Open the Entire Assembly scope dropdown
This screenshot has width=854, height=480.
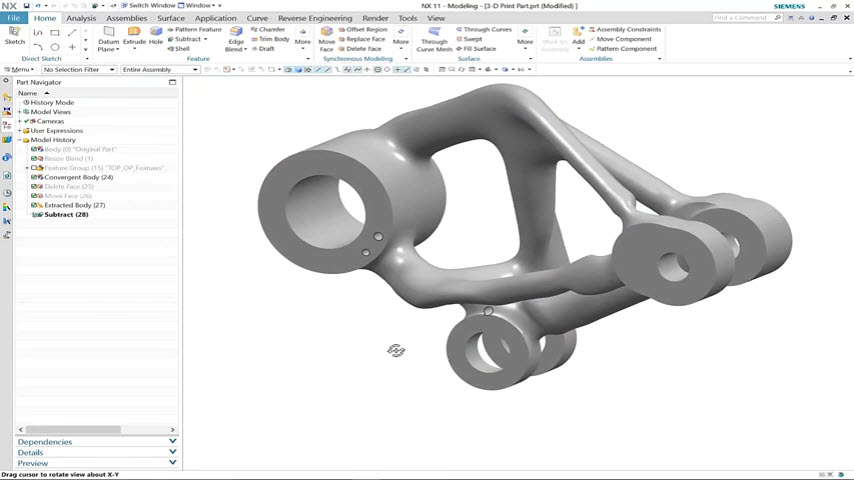[x=159, y=70]
